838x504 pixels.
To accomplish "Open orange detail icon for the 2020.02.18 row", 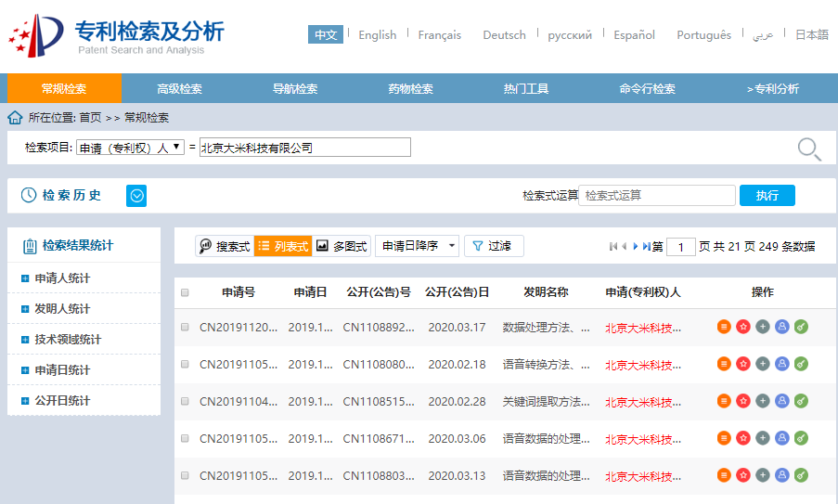I will pos(724,364).
